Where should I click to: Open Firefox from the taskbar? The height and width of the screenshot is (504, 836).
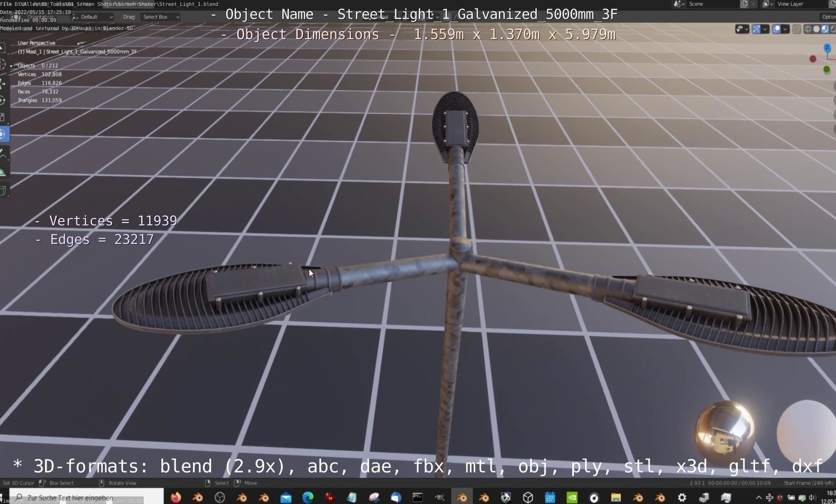(176, 498)
